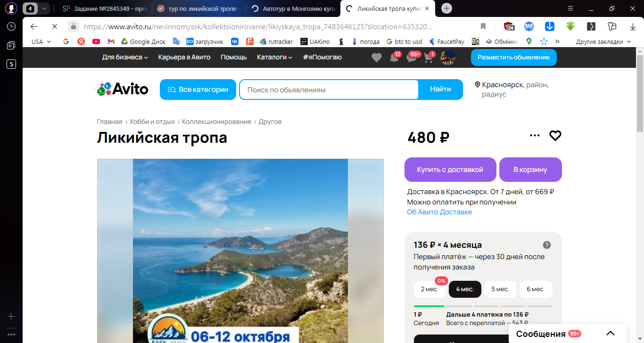Open the Google bookmark icon

point(66,41)
